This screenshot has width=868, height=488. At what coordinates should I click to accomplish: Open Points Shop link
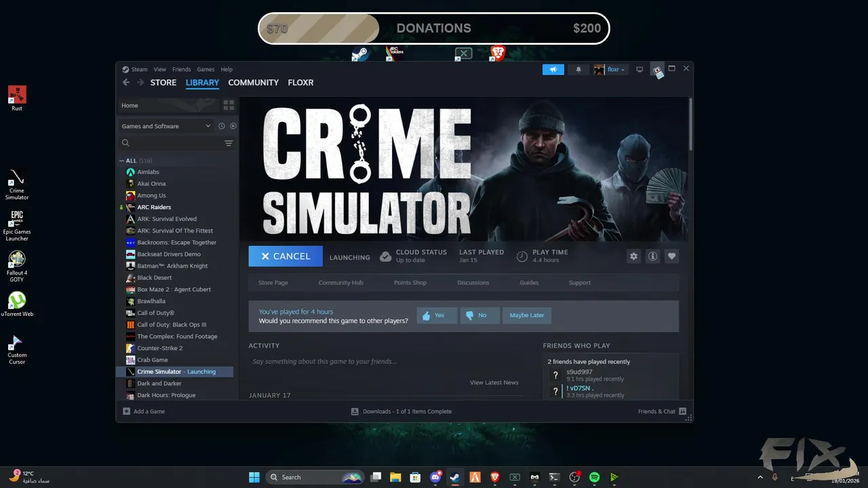point(410,283)
